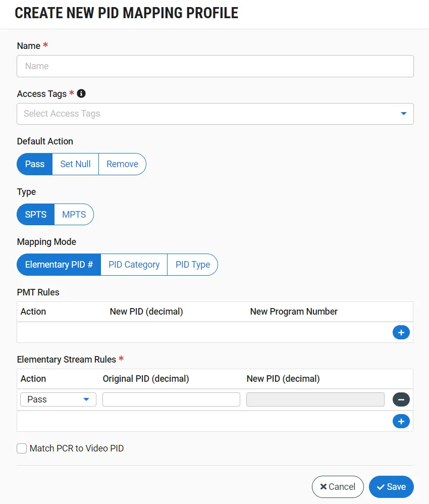
Task: Choose MPTS type
Action: coord(74,215)
